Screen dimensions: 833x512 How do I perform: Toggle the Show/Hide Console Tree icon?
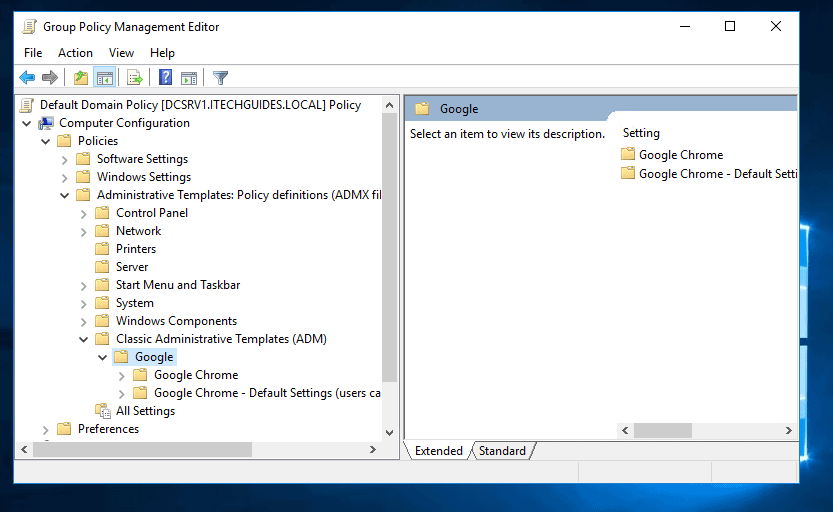pos(104,78)
